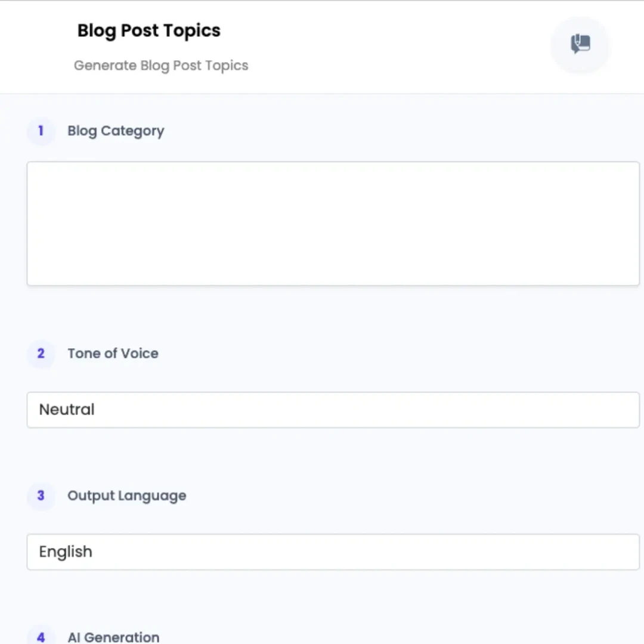Click the Blog Category input box
This screenshot has height=644, width=644.
click(332, 223)
